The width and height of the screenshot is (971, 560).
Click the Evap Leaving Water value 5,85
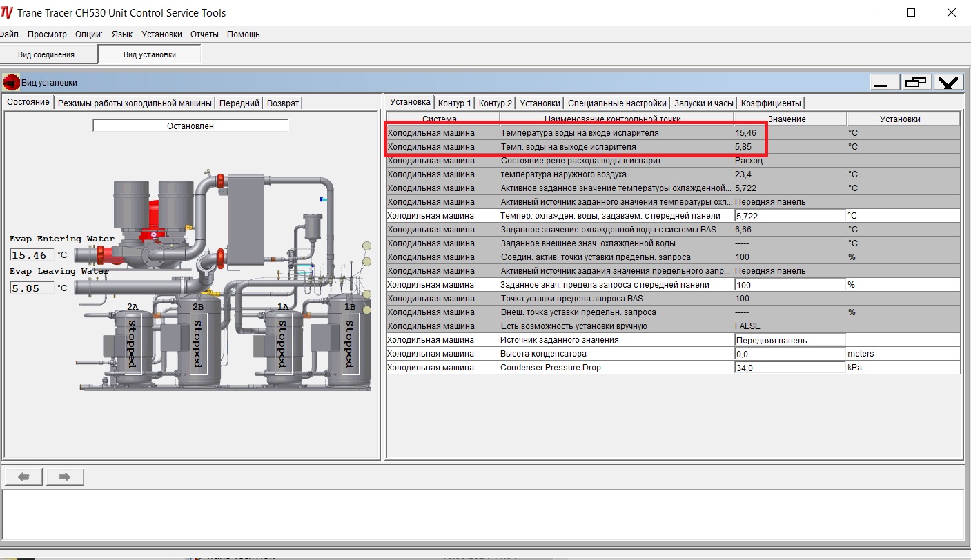point(32,288)
